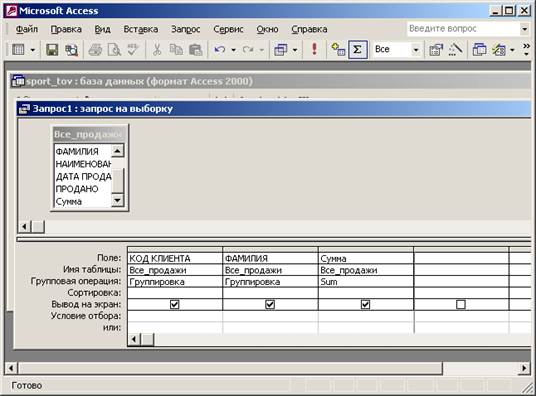Run the query with red exclamation icon
Viewport: 536px width, 396px height.
[314, 49]
